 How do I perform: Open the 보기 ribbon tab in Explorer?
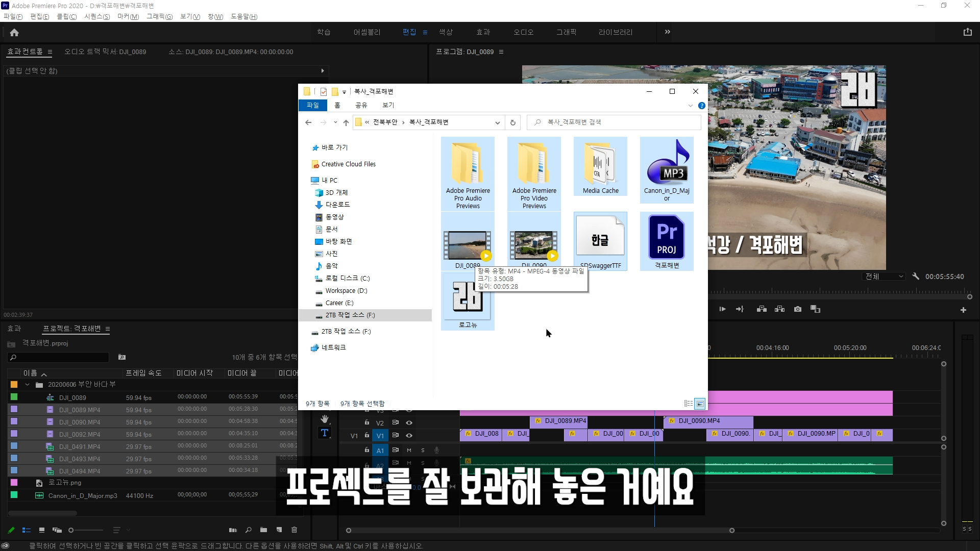(388, 105)
